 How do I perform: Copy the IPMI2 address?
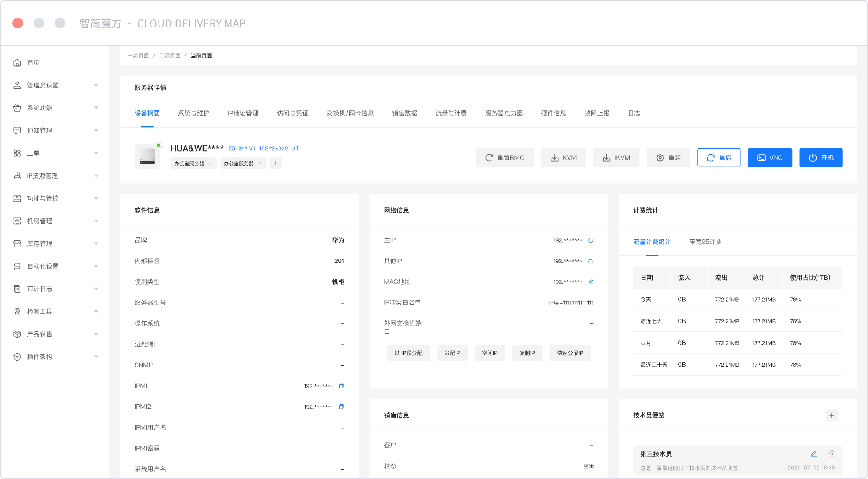[341, 407]
